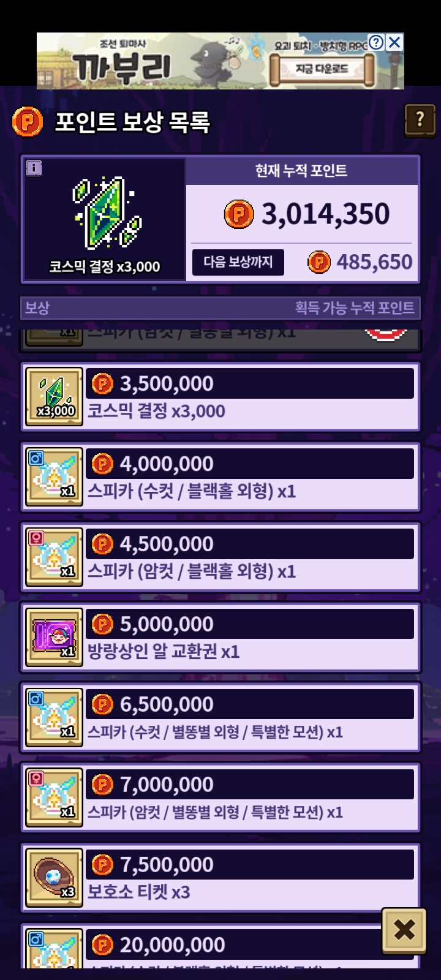Select the 5,000,000 points reward row

221,638
